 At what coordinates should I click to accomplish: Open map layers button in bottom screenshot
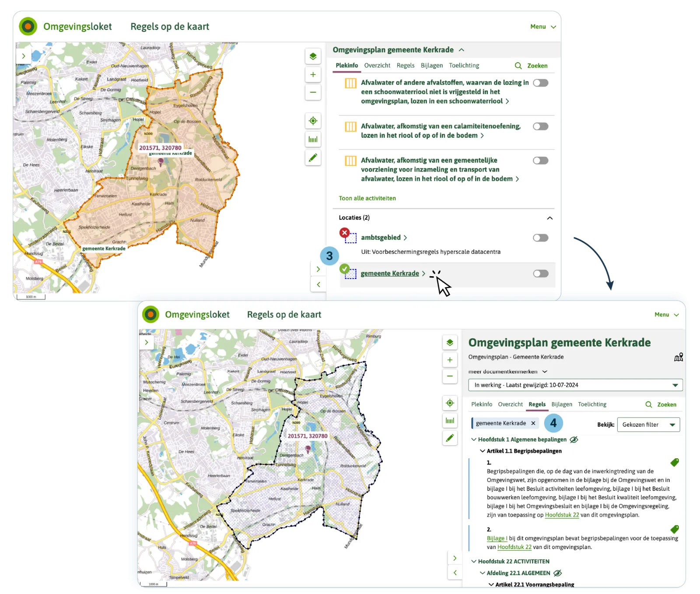450,343
